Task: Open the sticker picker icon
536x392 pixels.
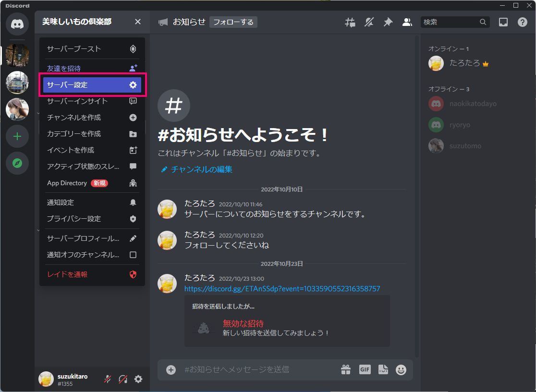Action: click(x=383, y=369)
